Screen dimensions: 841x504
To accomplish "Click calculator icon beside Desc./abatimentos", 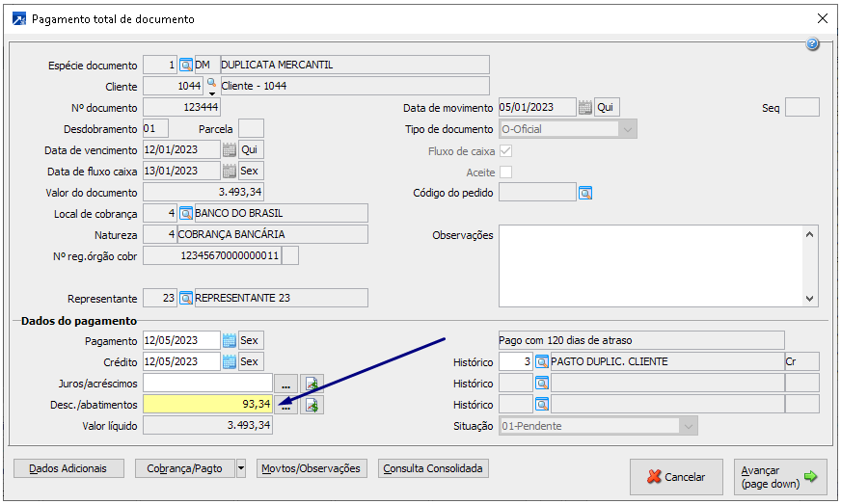I will (x=313, y=405).
